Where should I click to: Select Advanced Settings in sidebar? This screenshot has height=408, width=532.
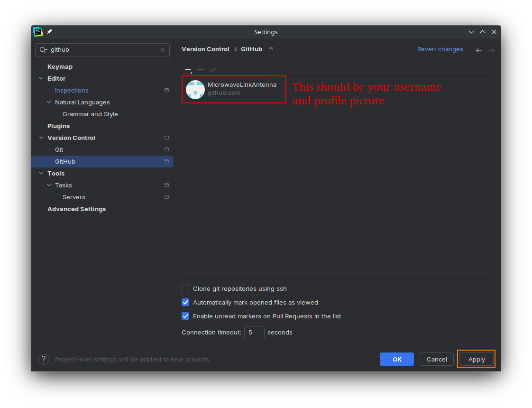(x=76, y=209)
